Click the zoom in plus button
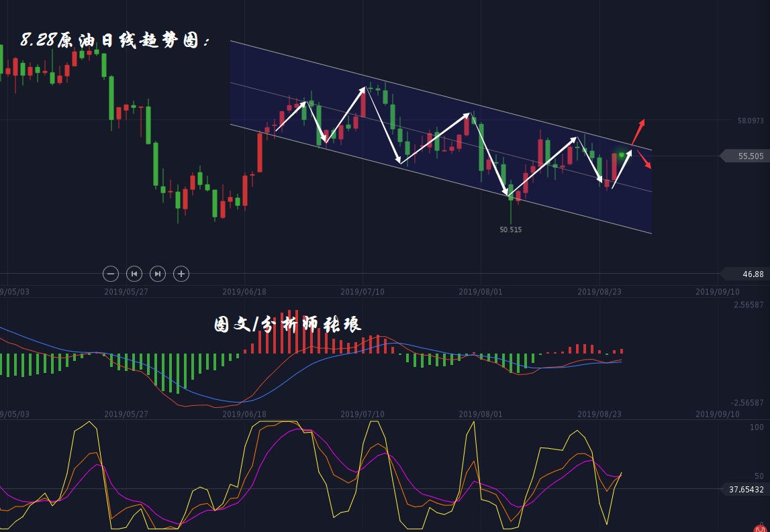 point(181,273)
